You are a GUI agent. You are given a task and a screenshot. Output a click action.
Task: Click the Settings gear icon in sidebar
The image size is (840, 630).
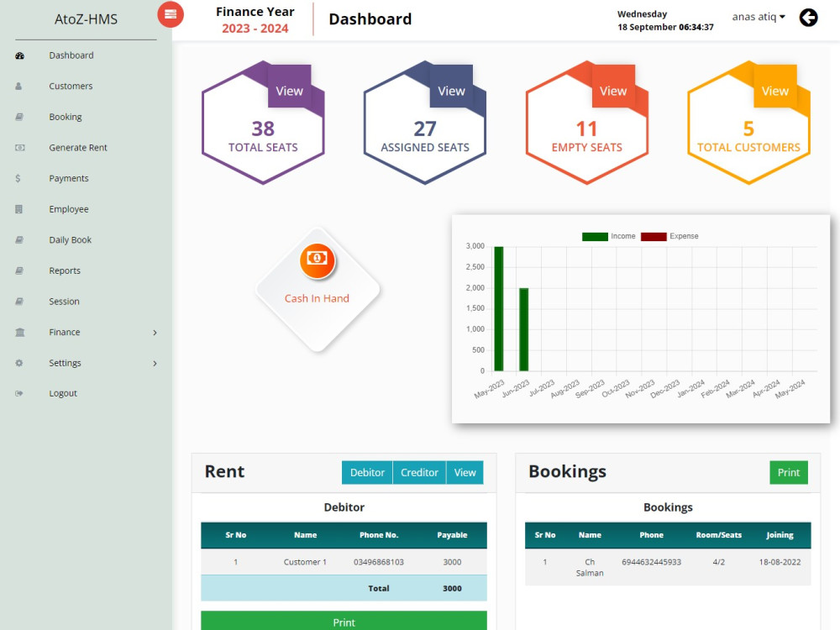18,363
